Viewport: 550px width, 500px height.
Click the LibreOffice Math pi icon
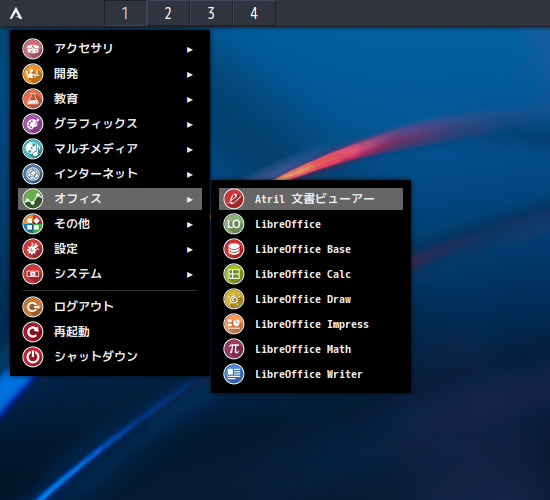[234, 349]
